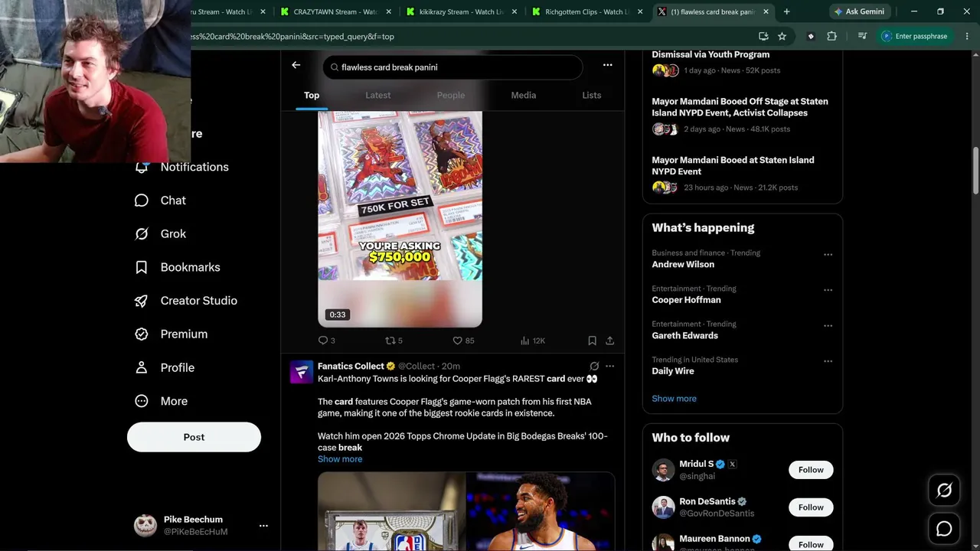Open the Karl-Anthony Towns photo
Screen dimensions: 980x551
point(541,511)
